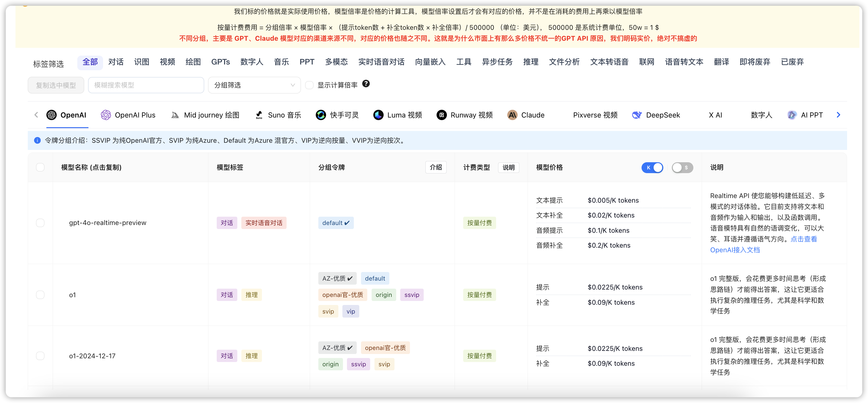Viewport: 868px width, 403px height.
Task: Click the question mark help icon
Action: (x=366, y=84)
